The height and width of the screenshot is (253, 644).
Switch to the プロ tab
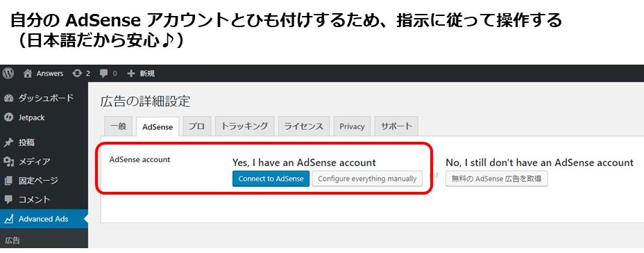[x=196, y=126]
